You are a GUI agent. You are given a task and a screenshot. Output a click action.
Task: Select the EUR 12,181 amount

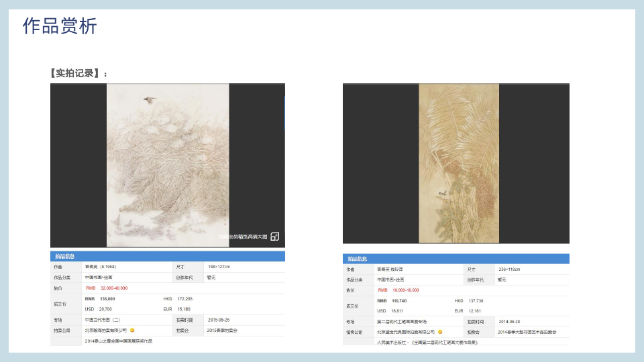(x=468, y=311)
